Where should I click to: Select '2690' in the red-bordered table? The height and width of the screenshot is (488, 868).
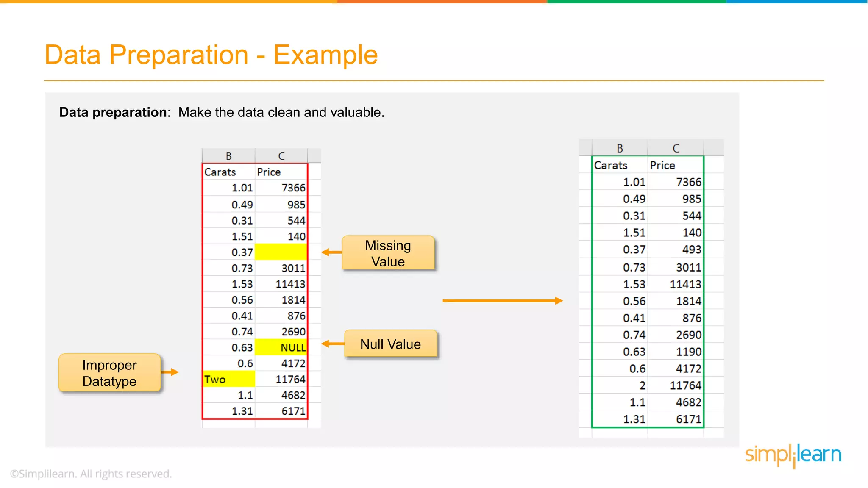[281, 332]
